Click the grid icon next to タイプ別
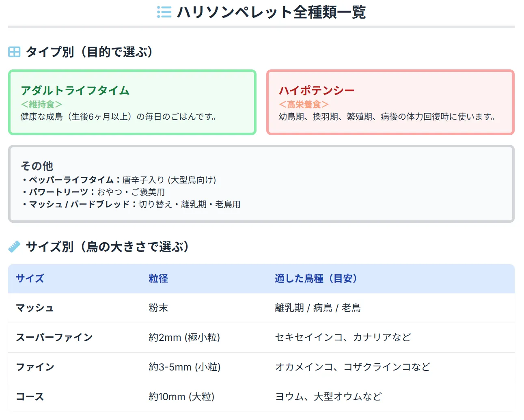Screen dimensions: 524x420 [x=14, y=52]
